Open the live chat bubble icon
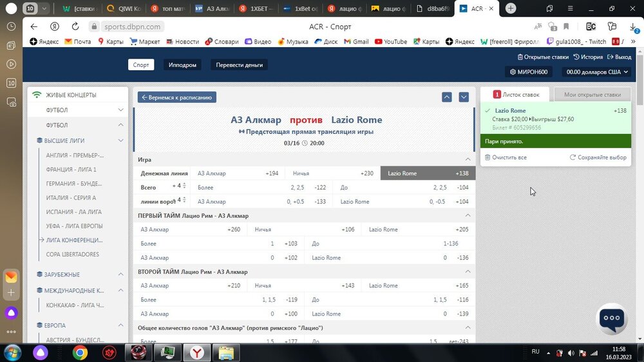The width and height of the screenshot is (644, 362). [x=612, y=318]
